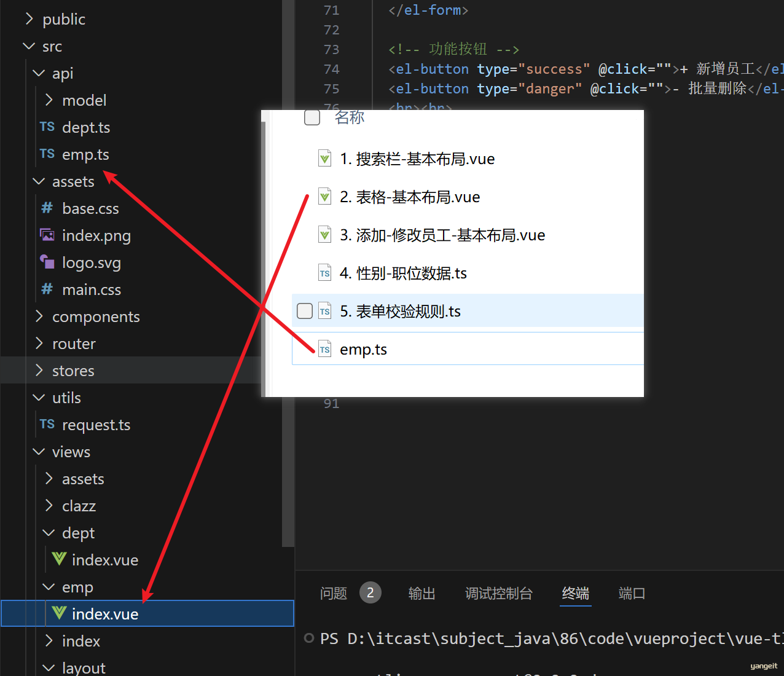784x676 pixels.
Task: Expand the router folder
Action: 39,343
